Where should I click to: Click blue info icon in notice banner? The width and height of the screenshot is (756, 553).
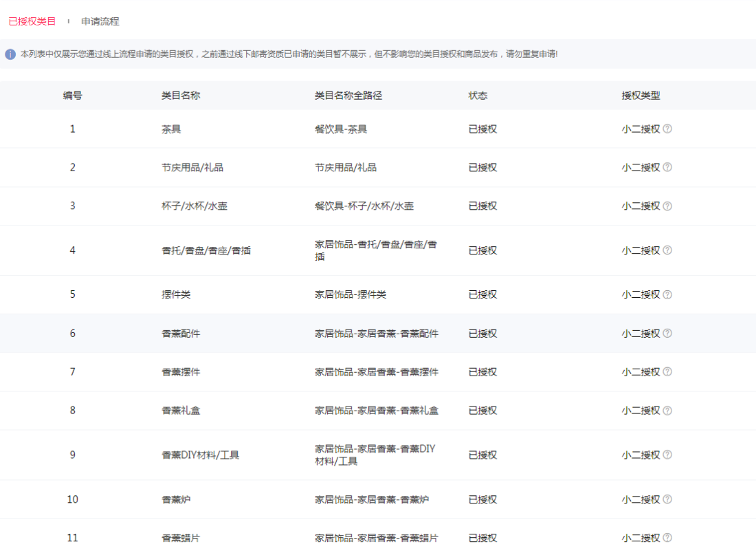coord(10,54)
